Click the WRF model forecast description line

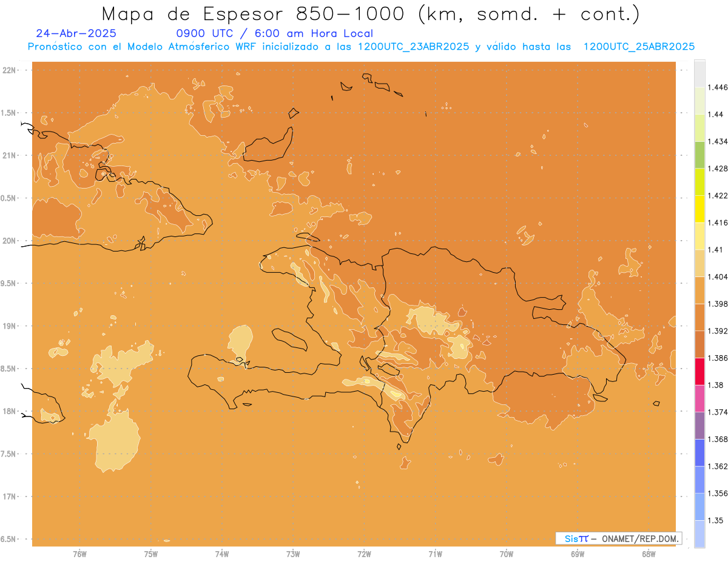tap(361, 47)
